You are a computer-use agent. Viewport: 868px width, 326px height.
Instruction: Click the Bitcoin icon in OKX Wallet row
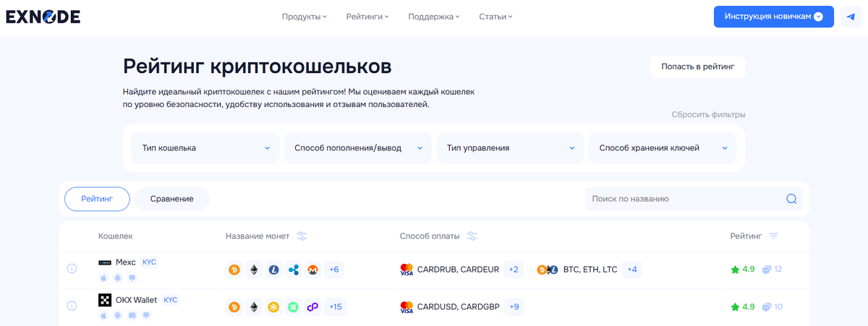(x=234, y=307)
